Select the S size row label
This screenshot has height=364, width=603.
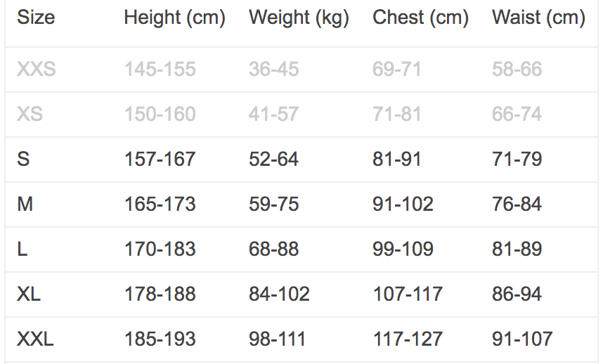coord(23,160)
